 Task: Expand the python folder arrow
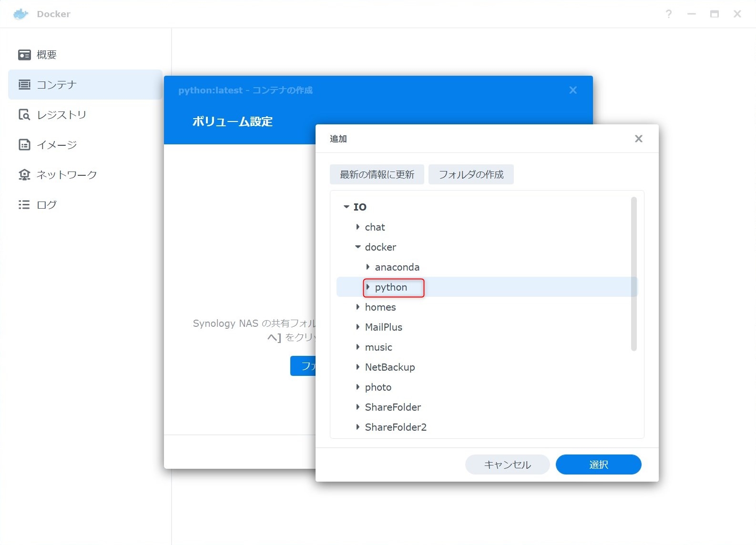coord(368,287)
